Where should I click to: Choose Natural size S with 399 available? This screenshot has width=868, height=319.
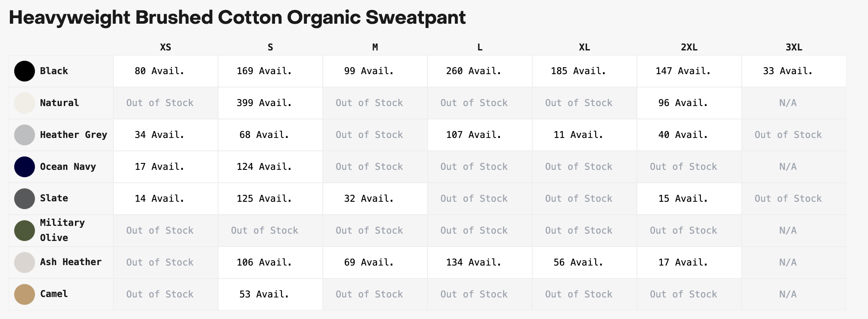coord(270,103)
